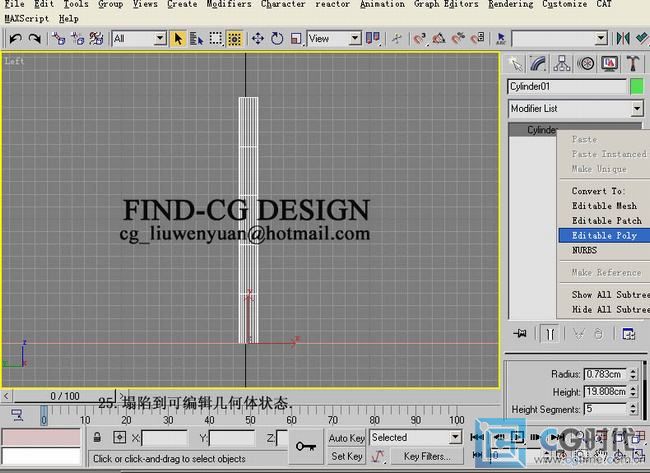Viewport: 650px width, 473px height.
Task: Switch to the Motion command panel tab
Action: [x=585, y=64]
